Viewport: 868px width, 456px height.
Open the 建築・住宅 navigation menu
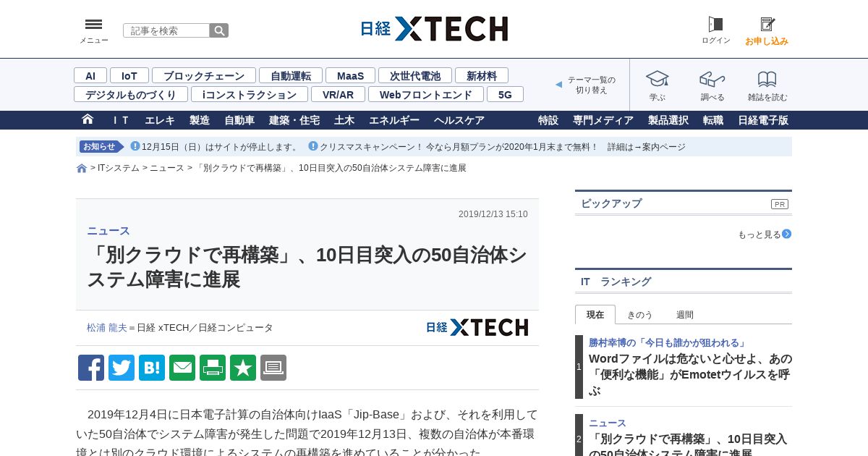tap(294, 120)
